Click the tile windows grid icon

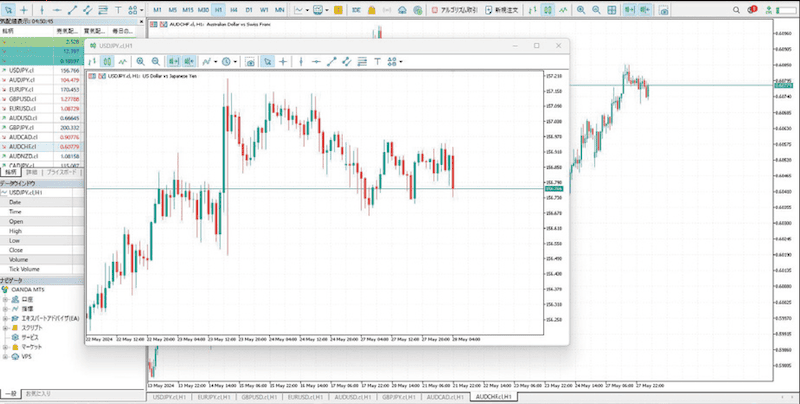pos(612,10)
